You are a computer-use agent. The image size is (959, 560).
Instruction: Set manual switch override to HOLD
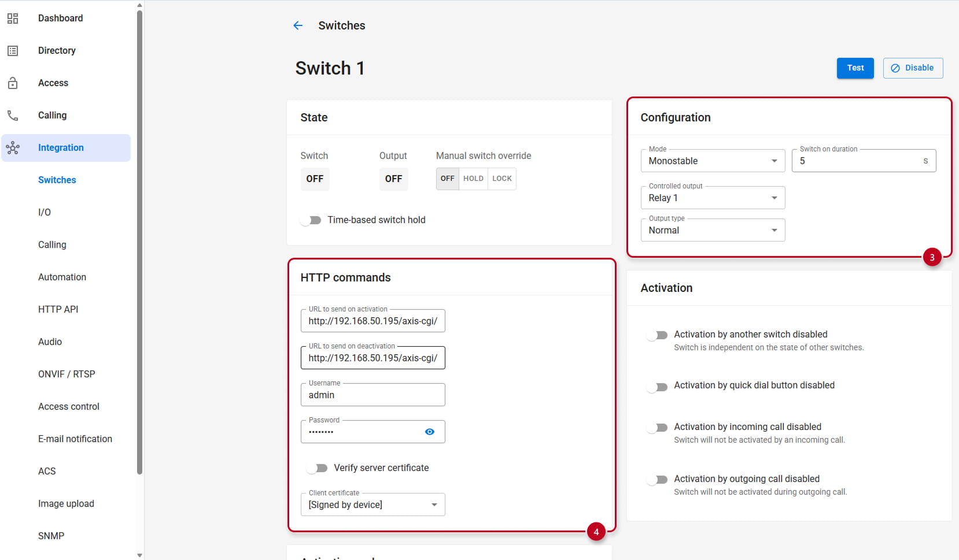[x=473, y=179]
